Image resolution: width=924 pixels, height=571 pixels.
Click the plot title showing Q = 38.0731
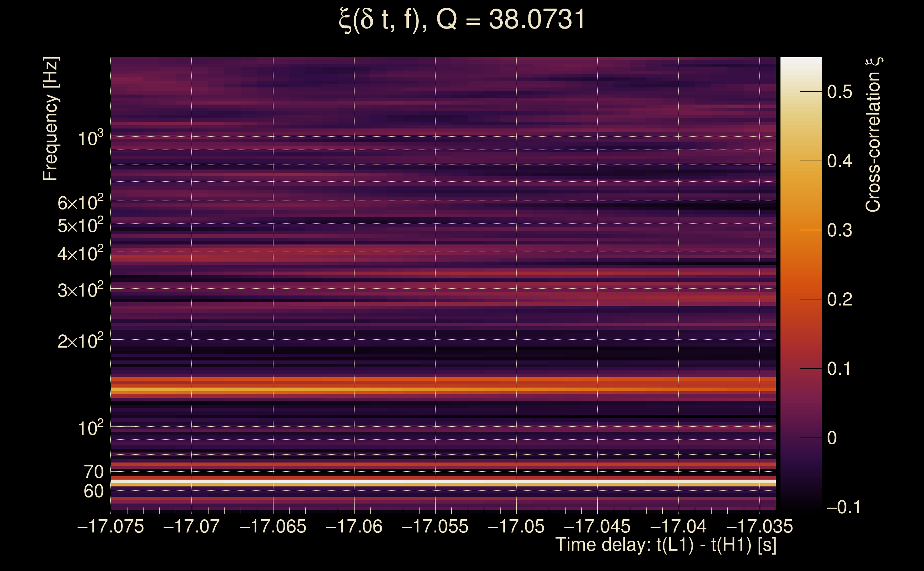coord(462,20)
